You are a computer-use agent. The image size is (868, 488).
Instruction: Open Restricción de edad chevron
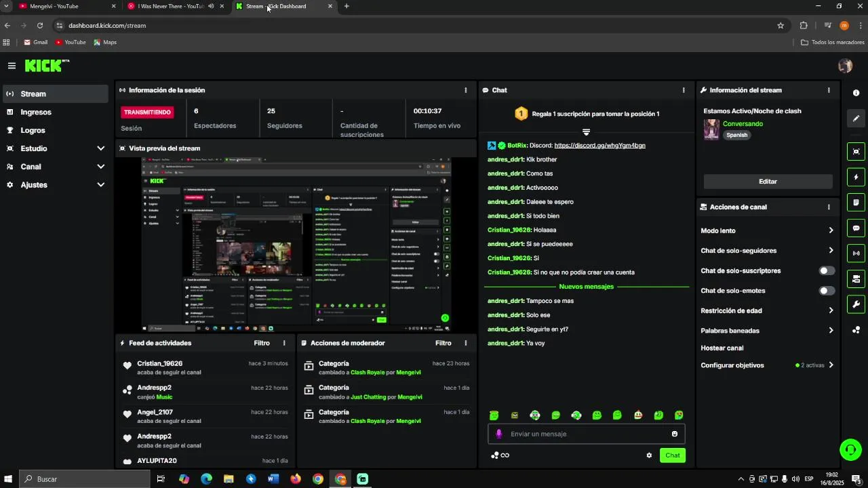[831, 311]
